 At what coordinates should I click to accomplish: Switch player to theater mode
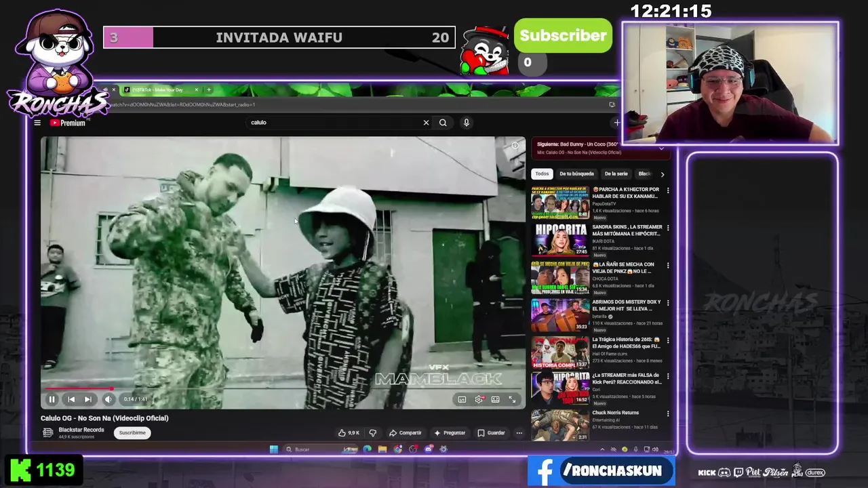tap(496, 400)
